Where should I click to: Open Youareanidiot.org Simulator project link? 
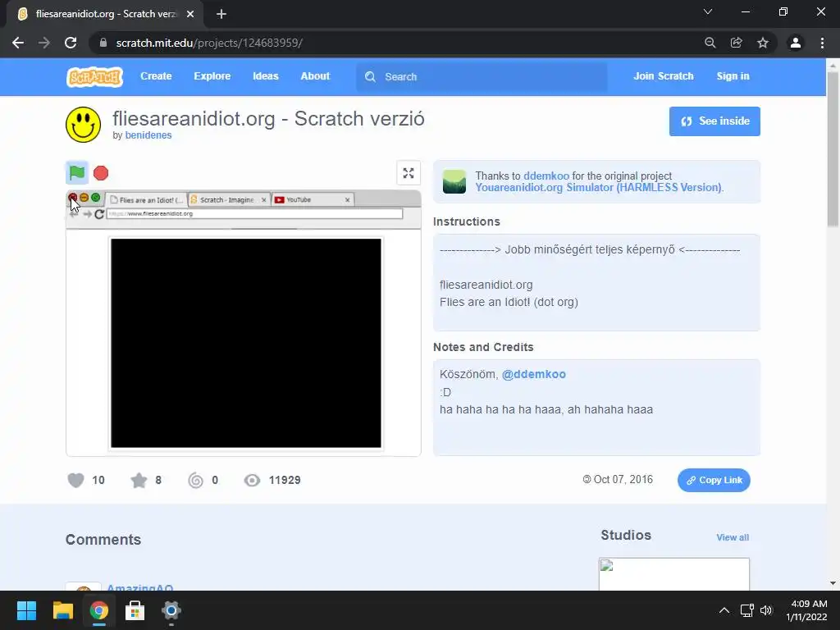(598, 188)
